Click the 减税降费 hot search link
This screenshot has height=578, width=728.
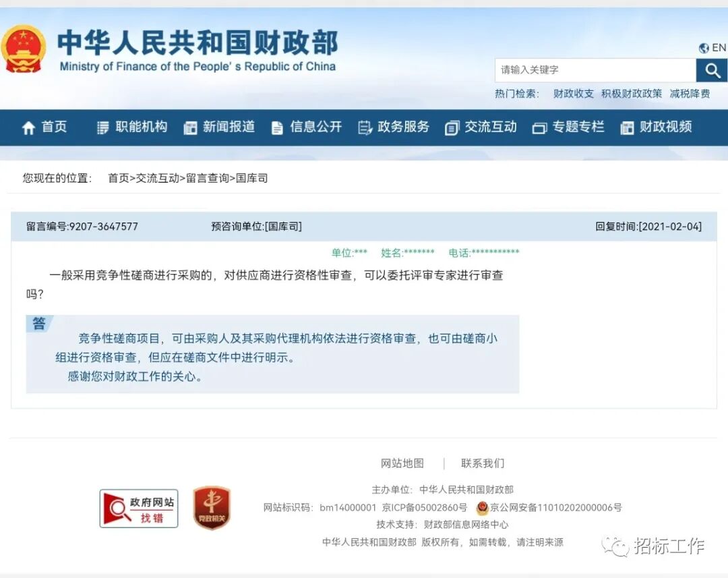(x=689, y=94)
